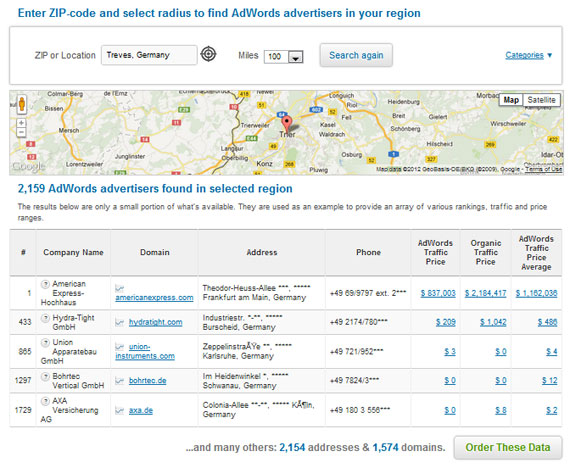Click the Theodor-Heuss-Allee Frankfurt address

pos(256,293)
